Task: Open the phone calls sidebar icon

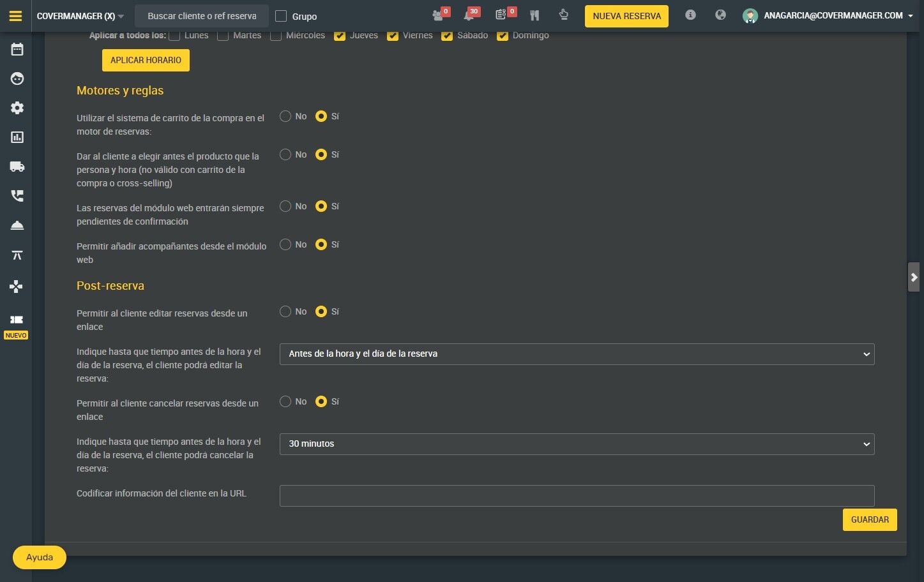Action: click(x=17, y=196)
